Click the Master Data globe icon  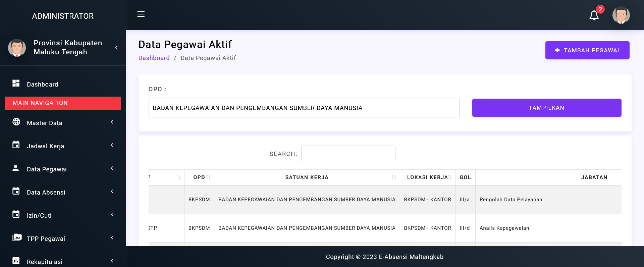click(x=16, y=122)
